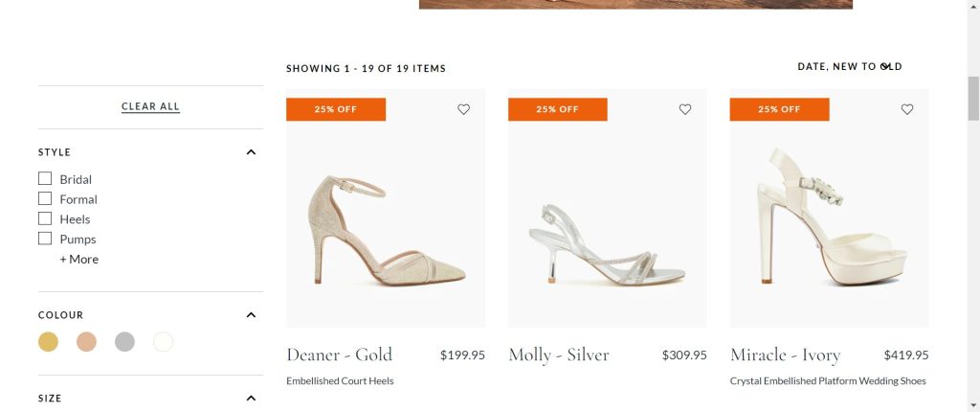Click the 25% OFF badge on Miracle Ivory
Screen dimensions: 980x412
coord(779,109)
